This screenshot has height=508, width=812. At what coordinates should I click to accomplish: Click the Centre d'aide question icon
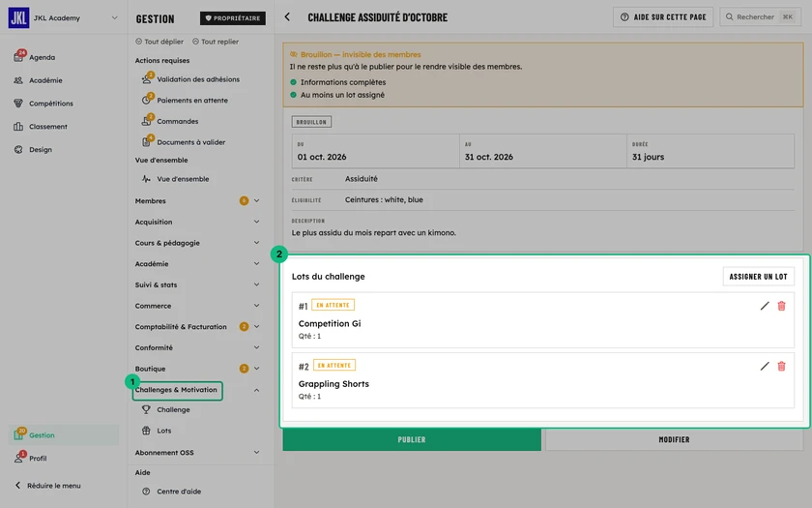click(146, 492)
